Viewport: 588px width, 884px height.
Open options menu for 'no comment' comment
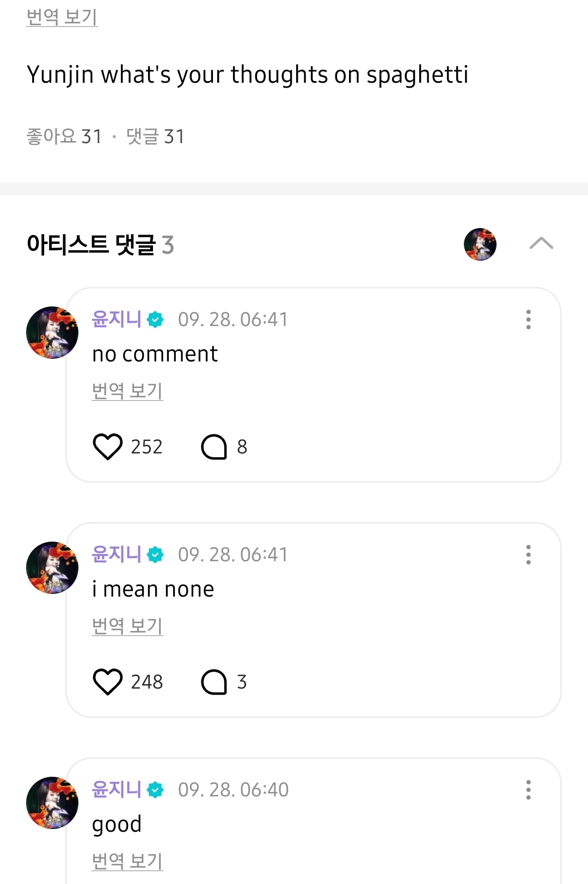click(528, 320)
